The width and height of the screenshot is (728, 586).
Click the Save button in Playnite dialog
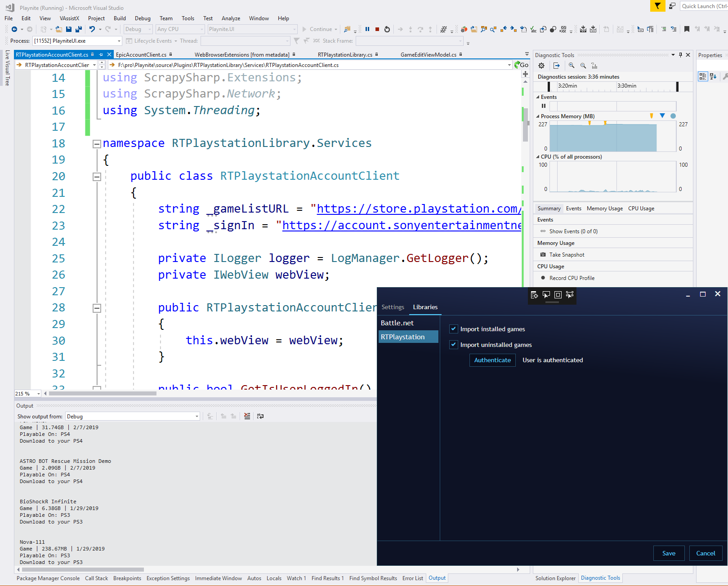[669, 553]
